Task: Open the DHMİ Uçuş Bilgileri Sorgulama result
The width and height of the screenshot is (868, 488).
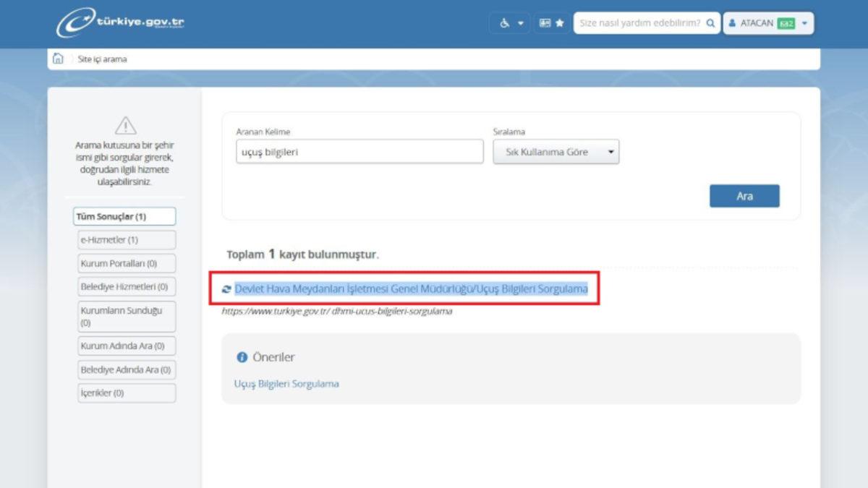Action: 411,289
